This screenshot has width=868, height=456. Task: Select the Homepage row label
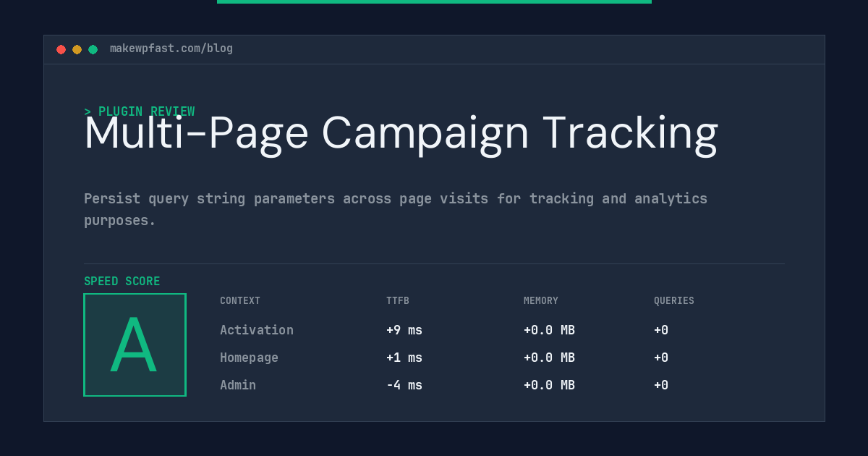pyautogui.click(x=249, y=358)
